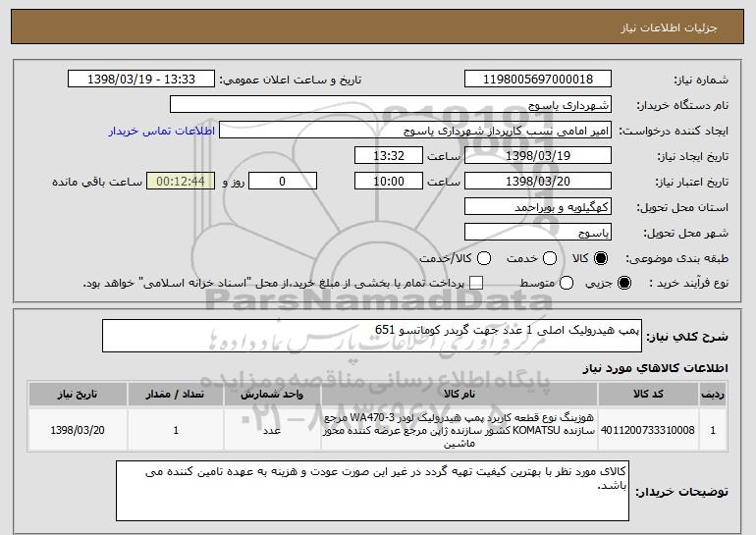Screen dimensions: 756x535
Task: Select the جزیی purchase type radio
Action: click(x=623, y=283)
